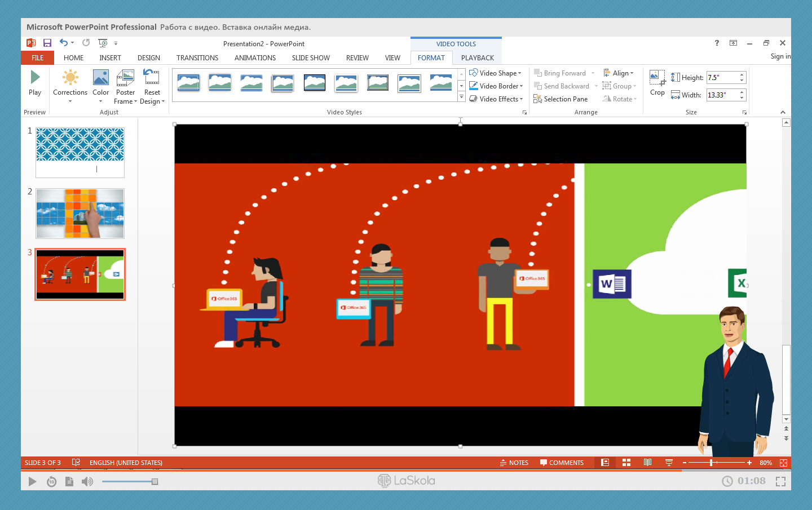Click the zoom slider in status bar
Screen dimensions: 812x510
(x=712, y=463)
